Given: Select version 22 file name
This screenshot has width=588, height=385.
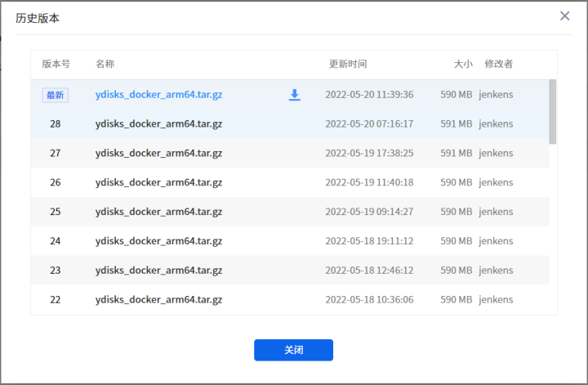Looking at the screenshot, I should [158, 300].
